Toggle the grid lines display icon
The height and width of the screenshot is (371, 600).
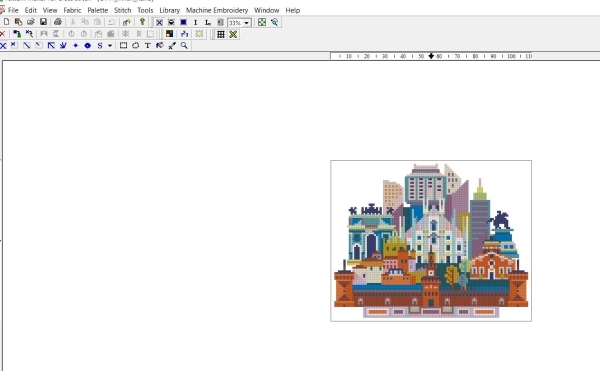221,34
